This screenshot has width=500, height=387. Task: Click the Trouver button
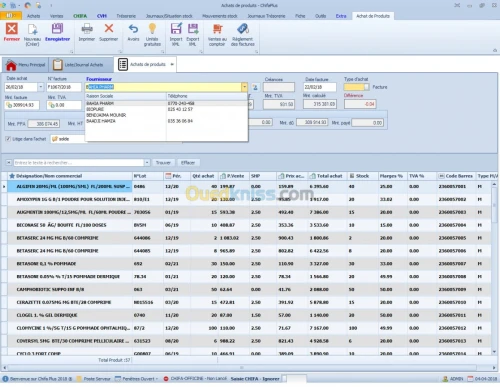(163, 163)
